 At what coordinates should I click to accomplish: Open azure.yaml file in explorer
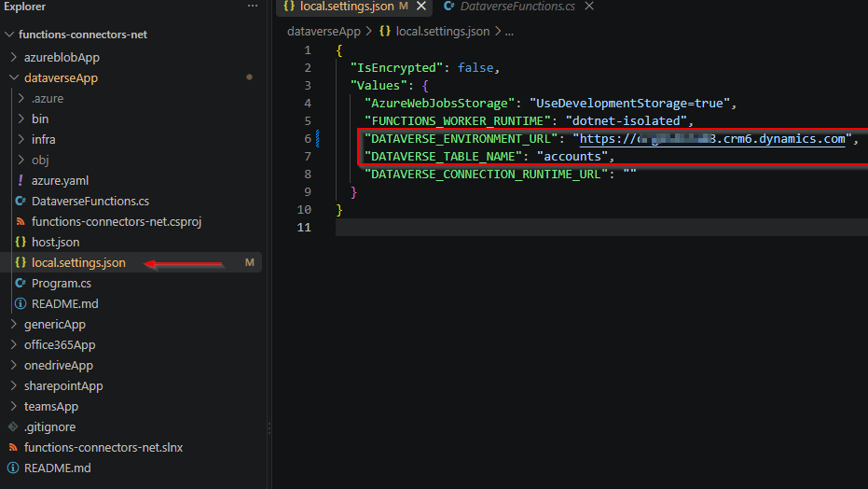click(x=60, y=180)
